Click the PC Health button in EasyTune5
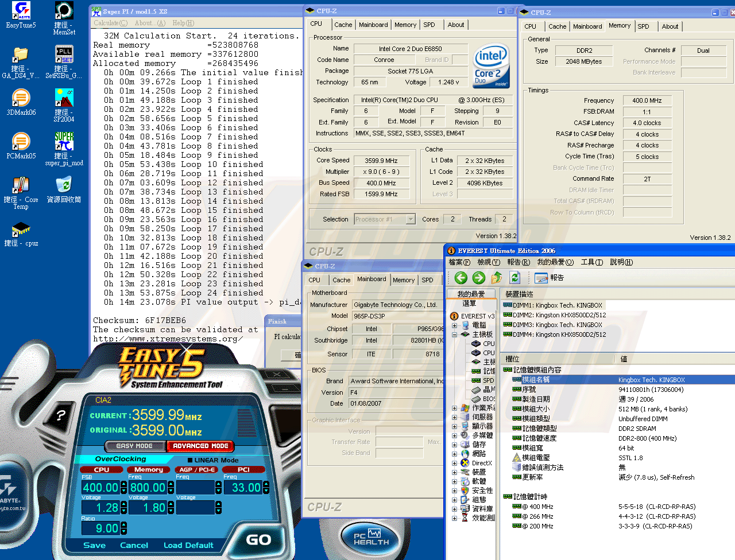Viewport: 735px width, 560px height. [x=372, y=538]
